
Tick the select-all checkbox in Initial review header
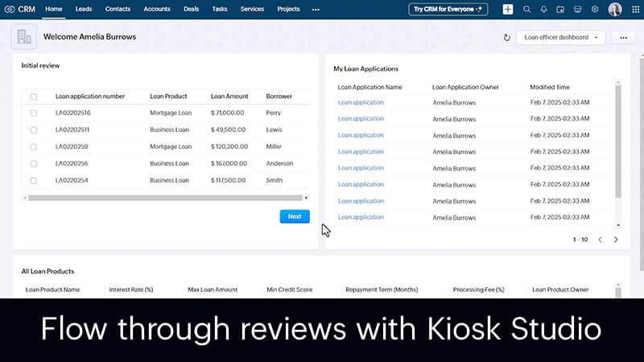[34, 97]
